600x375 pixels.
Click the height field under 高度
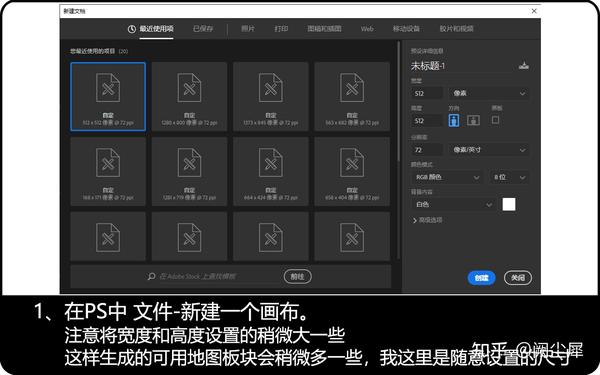click(x=427, y=121)
